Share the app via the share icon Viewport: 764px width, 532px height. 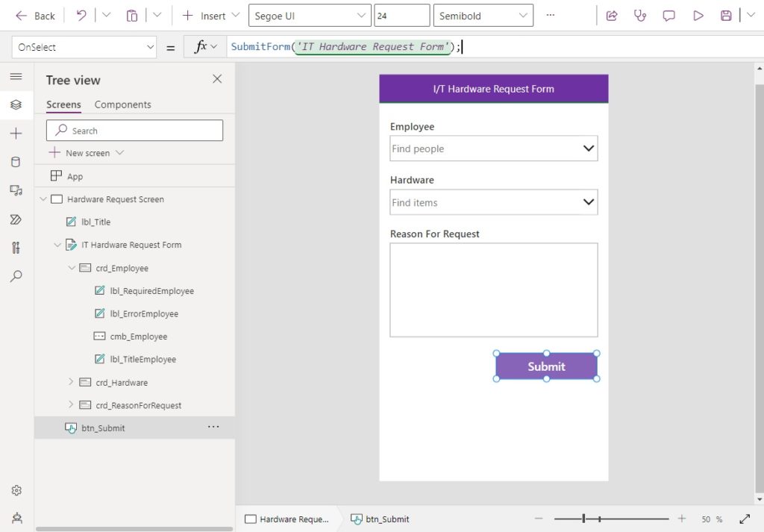pos(611,16)
